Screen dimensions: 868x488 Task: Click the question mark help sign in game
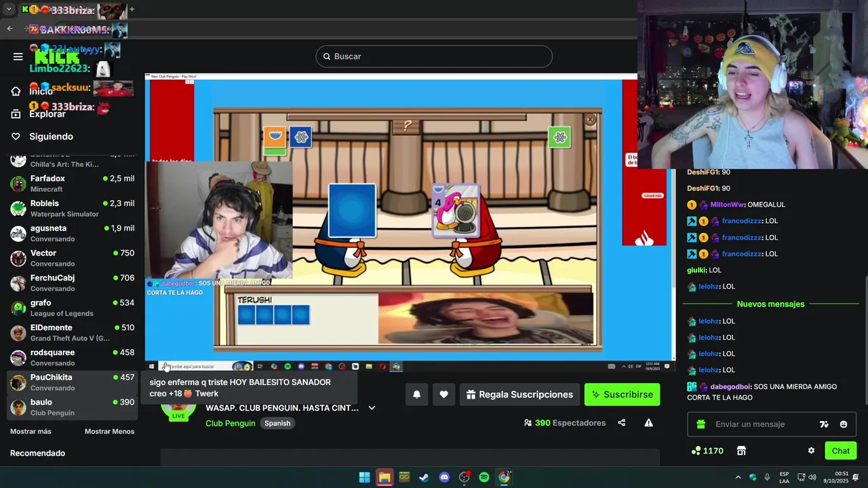pyautogui.click(x=407, y=125)
